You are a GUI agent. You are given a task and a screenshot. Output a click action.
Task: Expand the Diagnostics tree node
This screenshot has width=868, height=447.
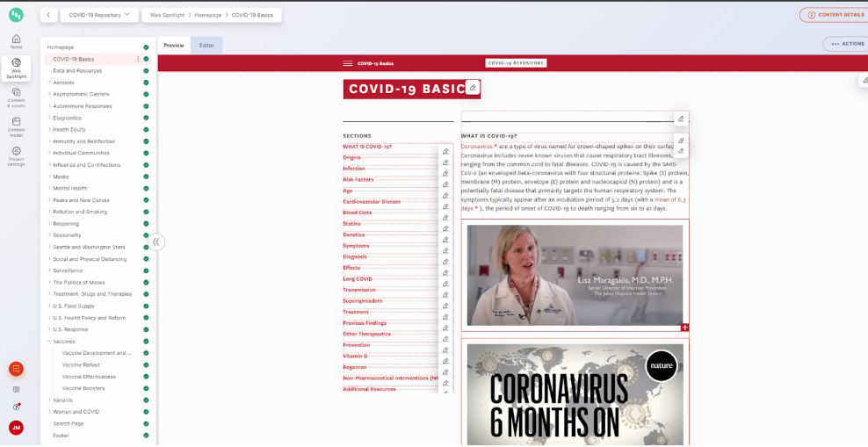click(49, 118)
